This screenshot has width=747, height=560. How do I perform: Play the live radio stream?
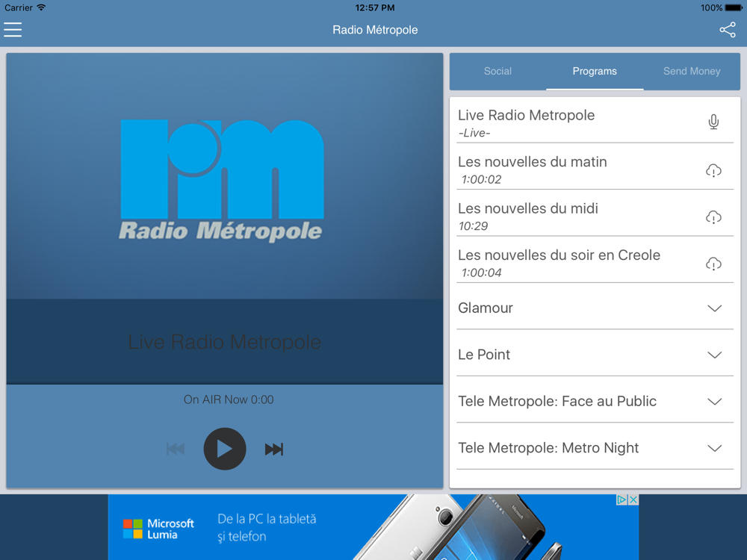224,449
